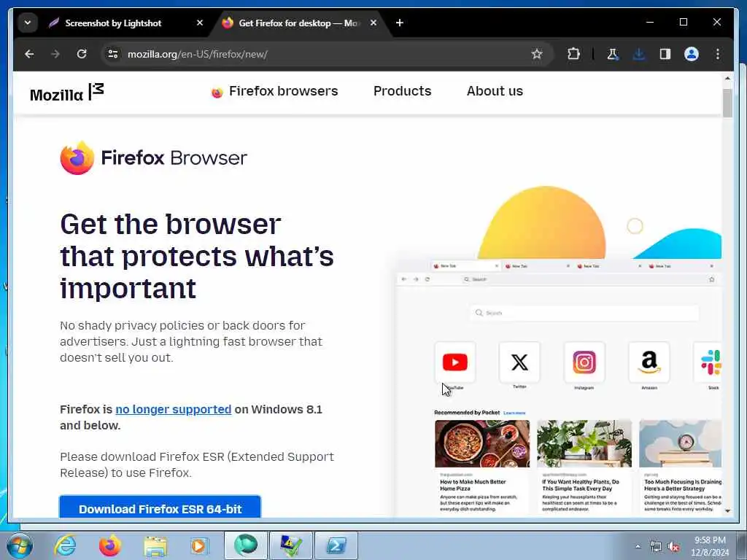Viewport: 747px width, 560px height.
Task: Click the network tray icon
Action: tap(656, 547)
